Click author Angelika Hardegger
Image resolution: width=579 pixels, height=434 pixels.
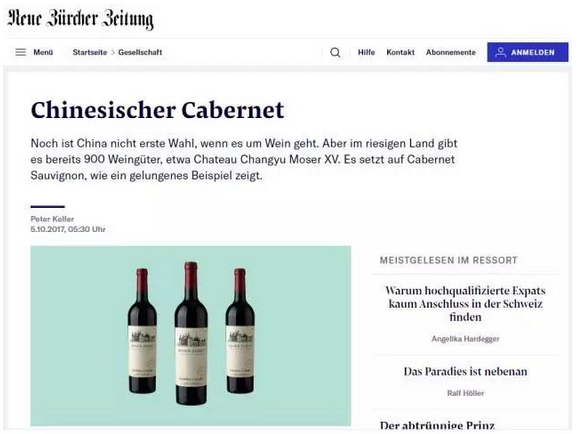465,339
